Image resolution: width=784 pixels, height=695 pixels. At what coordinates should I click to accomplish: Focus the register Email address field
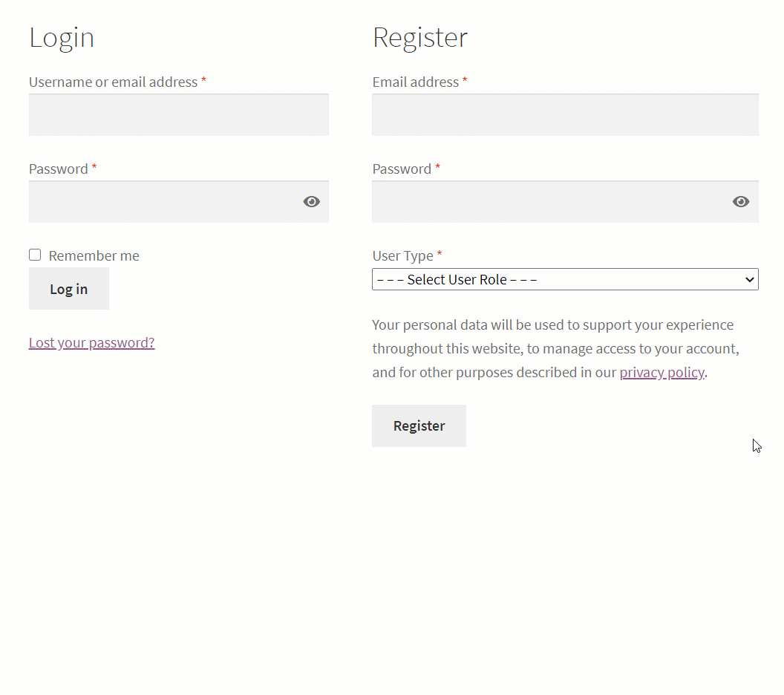pyautogui.click(x=565, y=114)
